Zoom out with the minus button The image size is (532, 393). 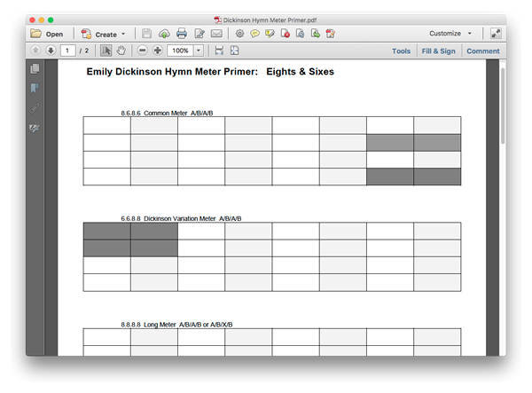coord(142,51)
